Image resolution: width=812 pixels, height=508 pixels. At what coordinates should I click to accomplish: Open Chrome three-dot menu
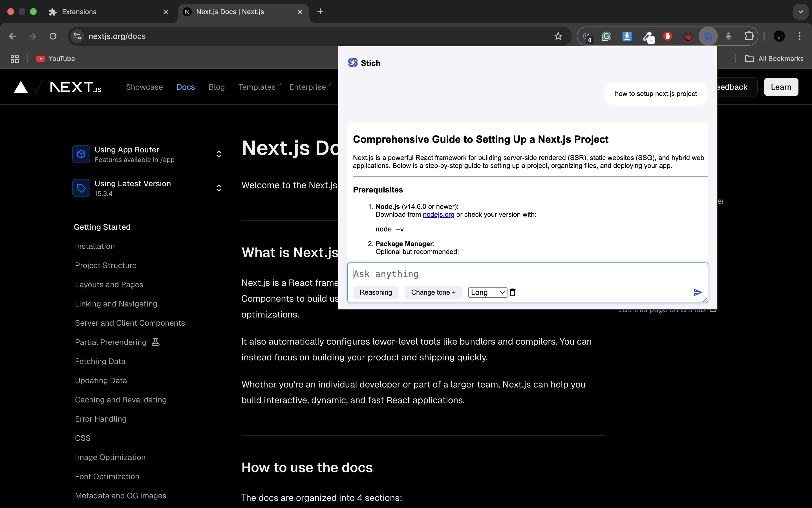click(800, 36)
